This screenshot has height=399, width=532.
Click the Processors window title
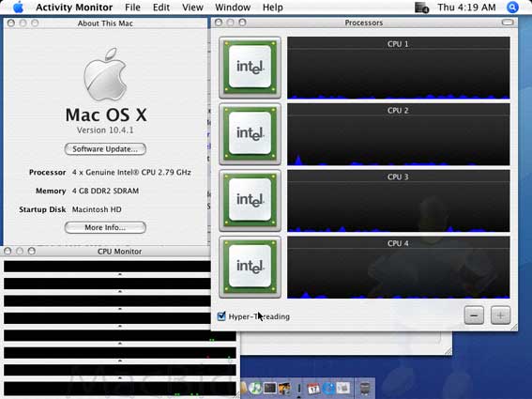point(364,23)
